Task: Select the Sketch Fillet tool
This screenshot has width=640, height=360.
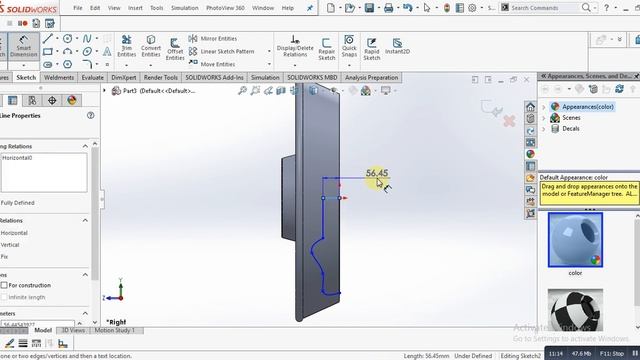Action: (87, 64)
